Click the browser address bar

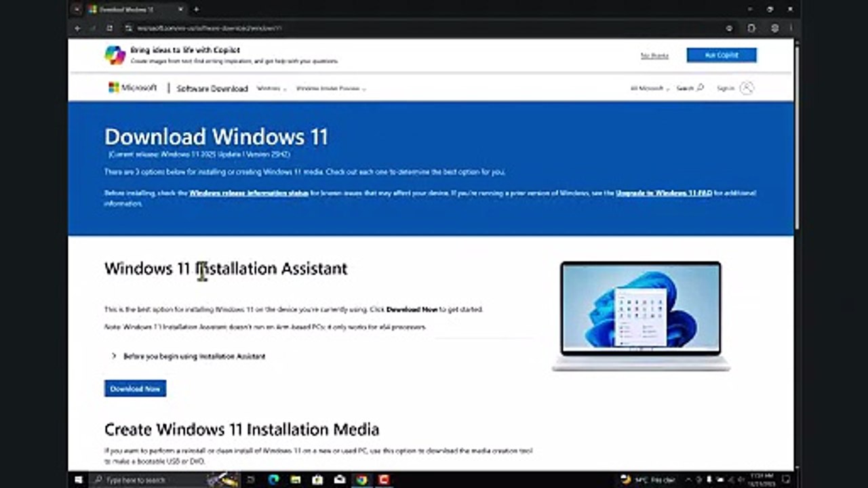pyautogui.click(x=427, y=28)
